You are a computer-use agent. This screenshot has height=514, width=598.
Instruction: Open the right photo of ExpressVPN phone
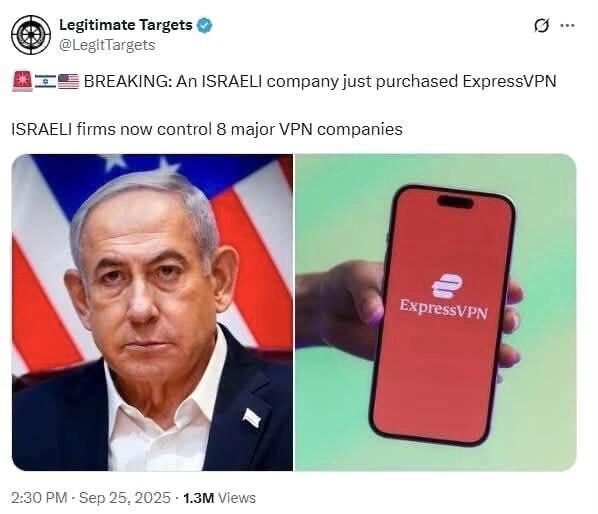pyautogui.click(x=436, y=312)
